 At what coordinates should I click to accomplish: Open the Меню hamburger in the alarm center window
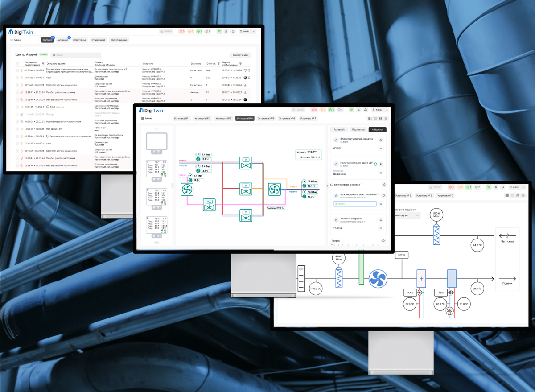16,40
